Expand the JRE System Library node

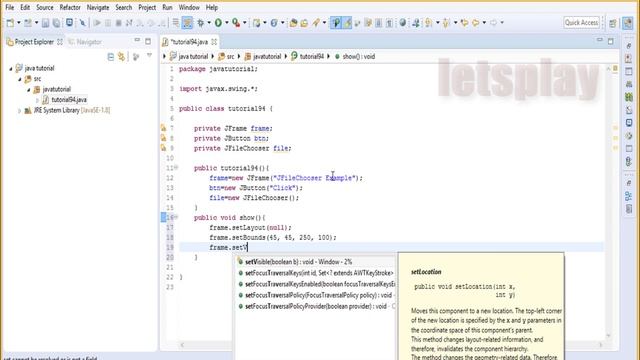pos(19,111)
